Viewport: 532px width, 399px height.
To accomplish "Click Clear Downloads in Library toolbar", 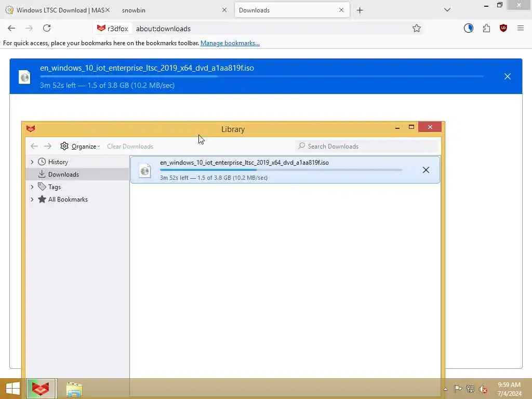I will tap(130, 146).
